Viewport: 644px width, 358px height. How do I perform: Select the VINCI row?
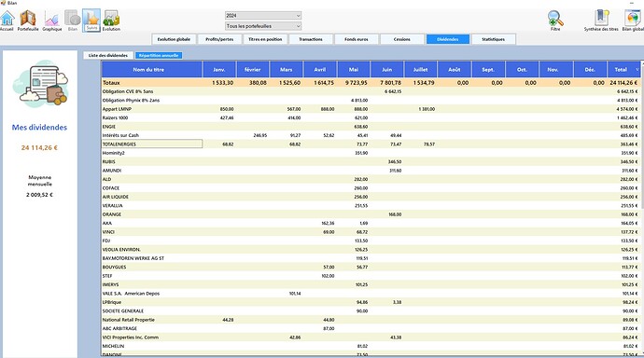371,232
